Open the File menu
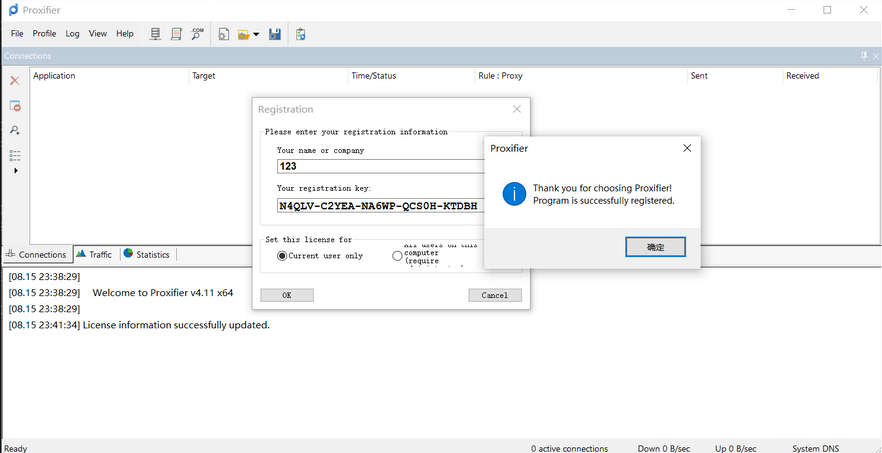This screenshot has width=882, height=453. pyautogui.click(x=17, y=34)
